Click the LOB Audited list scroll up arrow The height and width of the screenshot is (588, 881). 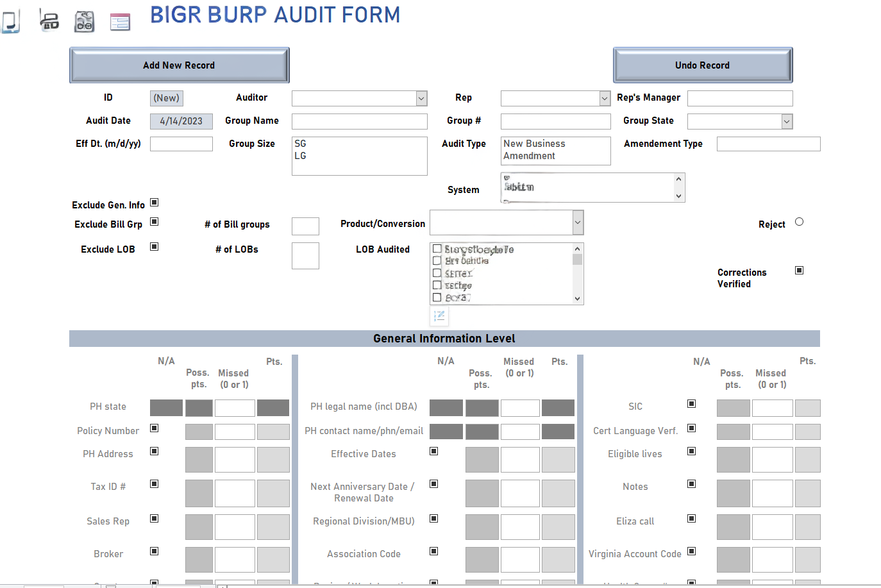(x=577, y=249)
